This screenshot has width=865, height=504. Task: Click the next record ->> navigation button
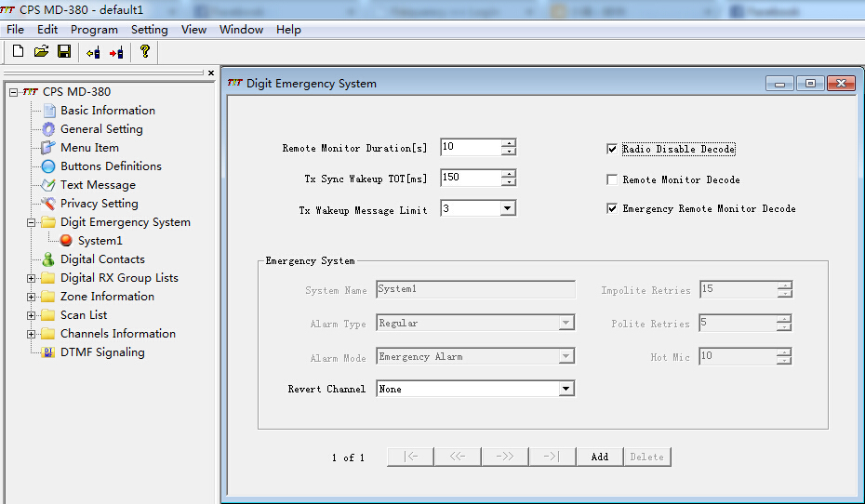coord(505,457)
